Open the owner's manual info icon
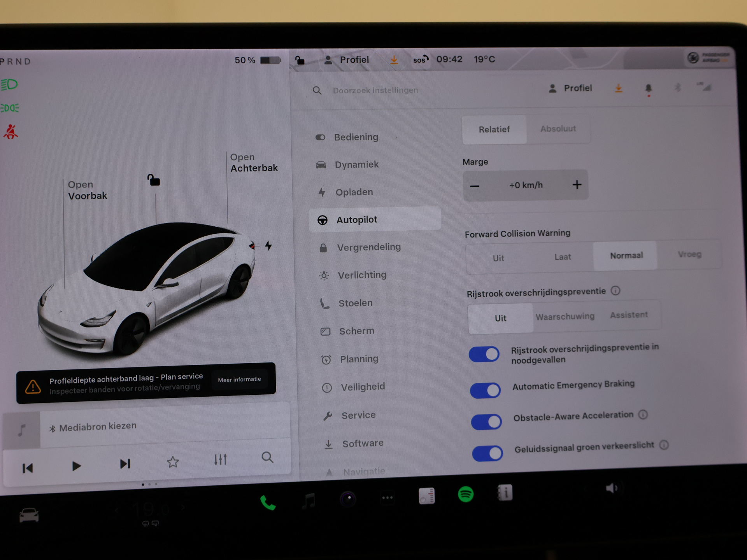Viewport: 747px width, 560px height. click(x=505, y=493)
